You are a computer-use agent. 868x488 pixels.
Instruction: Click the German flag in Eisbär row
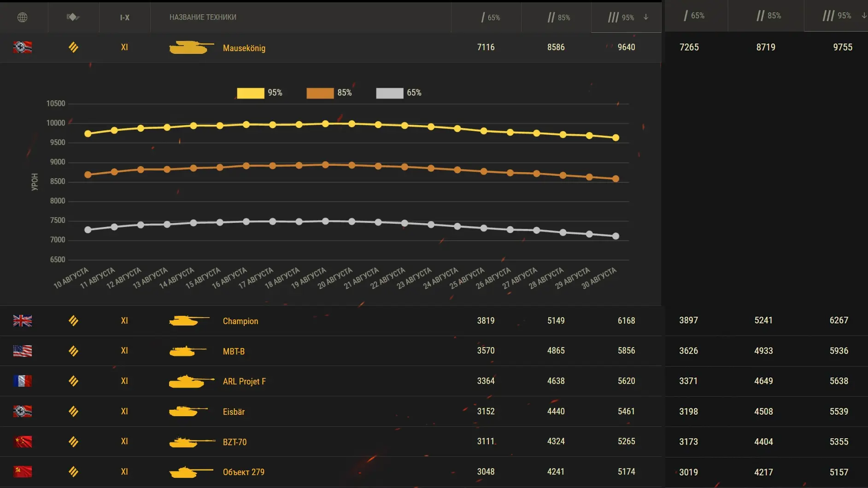pos(22,411)
